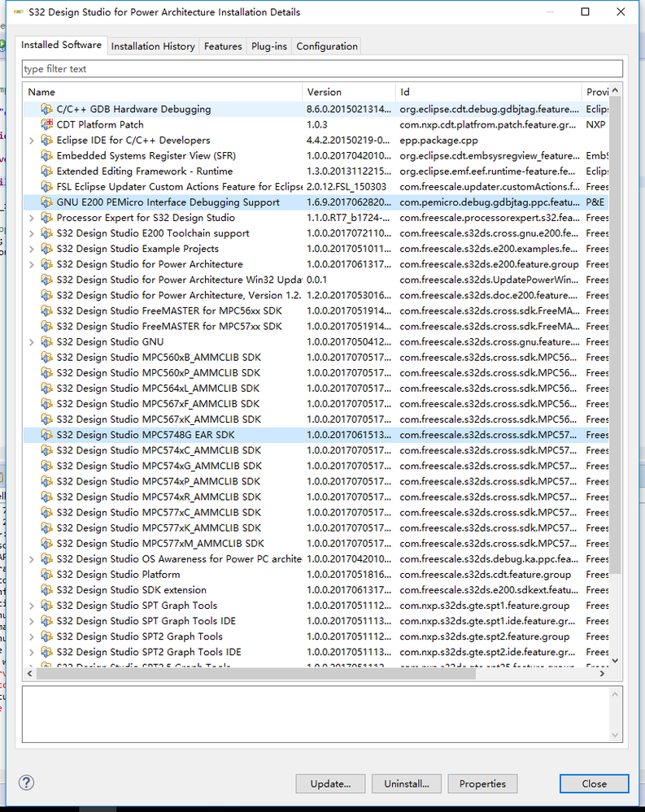Click feature icon beside C/C++ GDB Hardware Debugging
The image size is (645, 812).
point(46,109)
